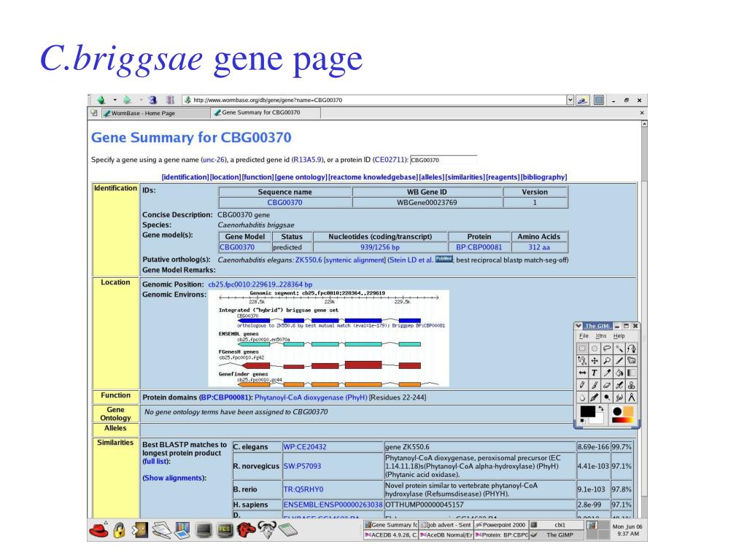Viewport: 747px width, 560px height.
Task: Open the Phytanoyl-CoA dioxygenase (PhyH) link
Action: [x=311, y=397]
